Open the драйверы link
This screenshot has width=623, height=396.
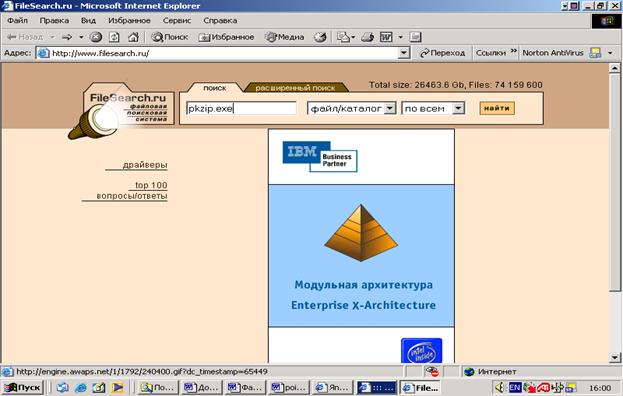pyautogui.click(x=145, y=165)
